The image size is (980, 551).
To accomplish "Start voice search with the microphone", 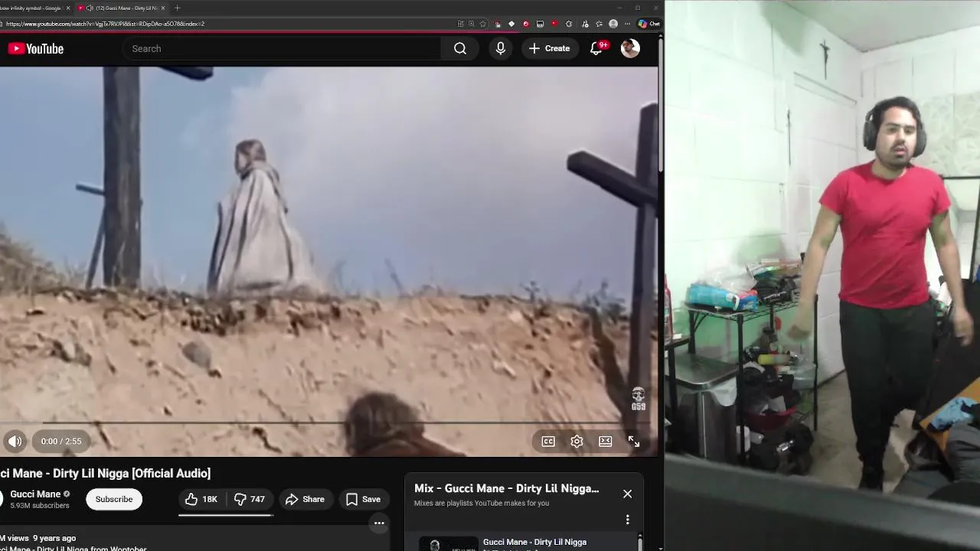I will 501,48.
